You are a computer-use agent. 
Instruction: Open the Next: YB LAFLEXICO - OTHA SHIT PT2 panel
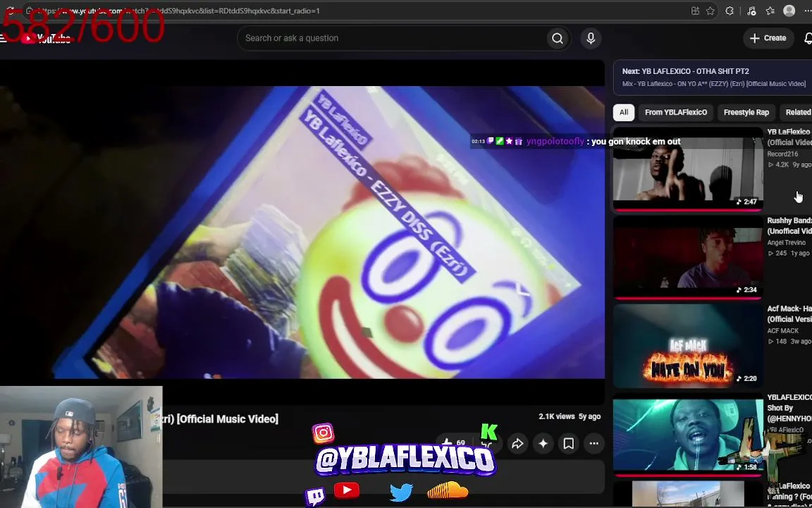click(x=712, y=78)
